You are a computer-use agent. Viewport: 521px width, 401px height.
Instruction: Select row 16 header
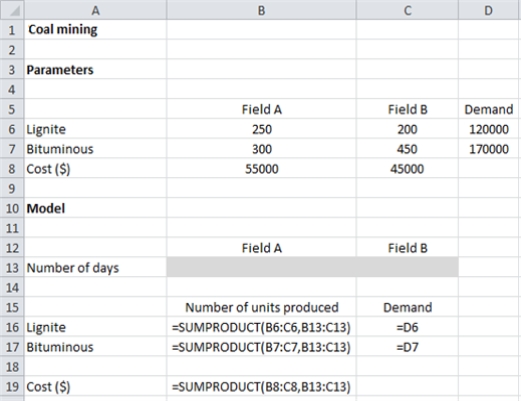[x=12, y=327]
